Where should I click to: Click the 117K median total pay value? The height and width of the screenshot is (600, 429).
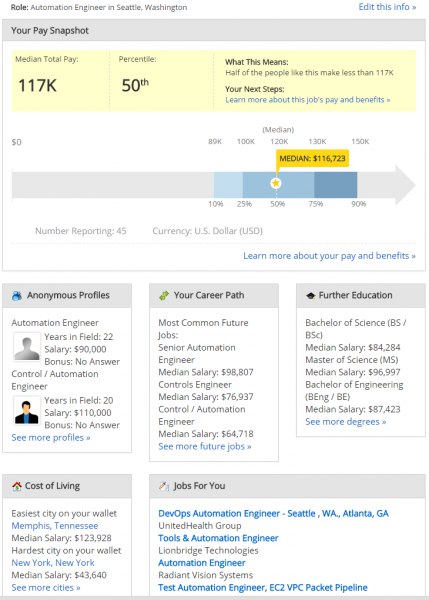tap(38, 85)
